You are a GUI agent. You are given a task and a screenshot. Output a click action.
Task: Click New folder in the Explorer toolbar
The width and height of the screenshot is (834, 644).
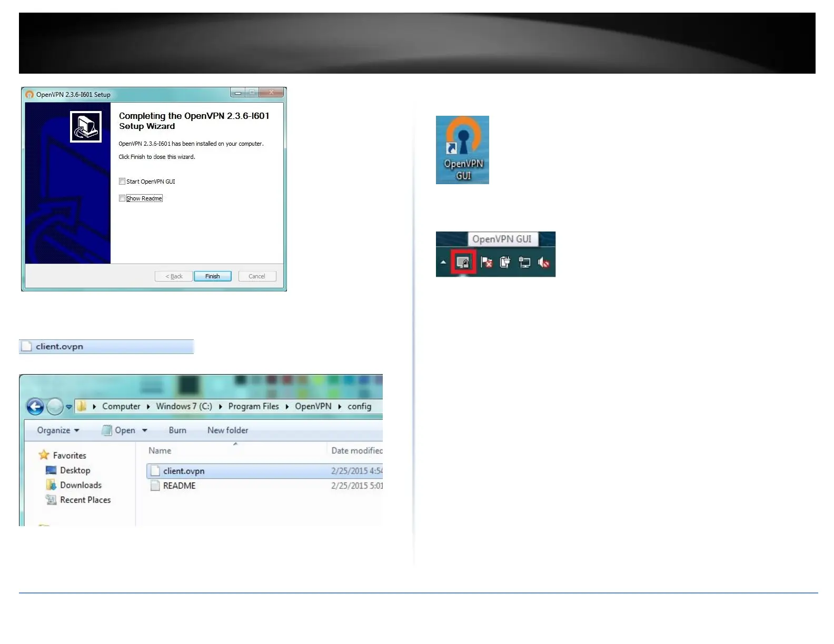click(x=227, y=430)
